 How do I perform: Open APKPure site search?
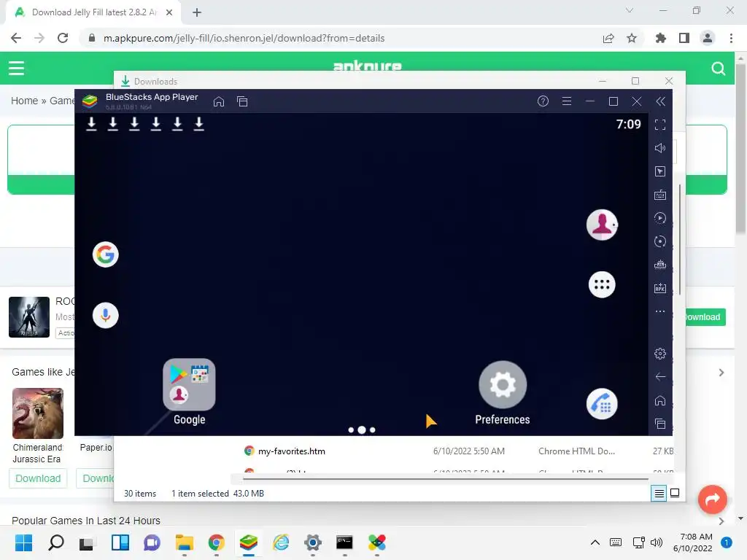point(719,69)
